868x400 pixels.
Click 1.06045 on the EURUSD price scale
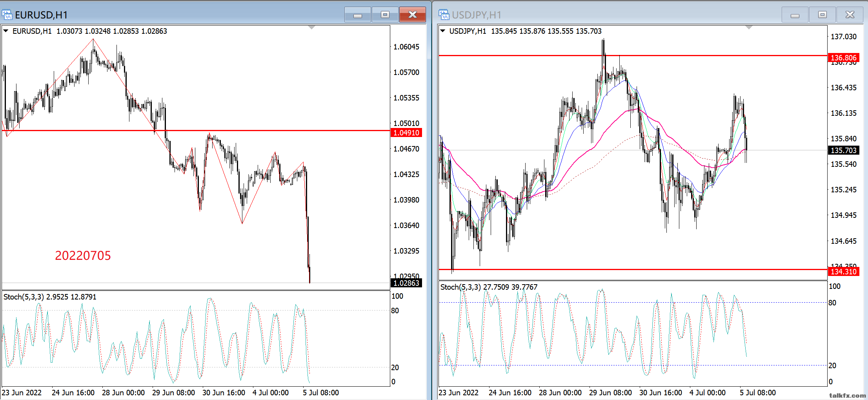tap(406, 47)
